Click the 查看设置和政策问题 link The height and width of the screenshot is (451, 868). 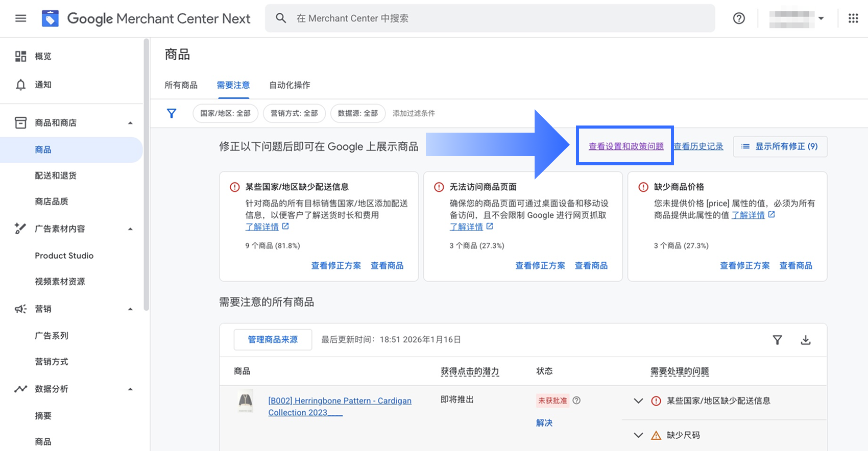(626, 146)
